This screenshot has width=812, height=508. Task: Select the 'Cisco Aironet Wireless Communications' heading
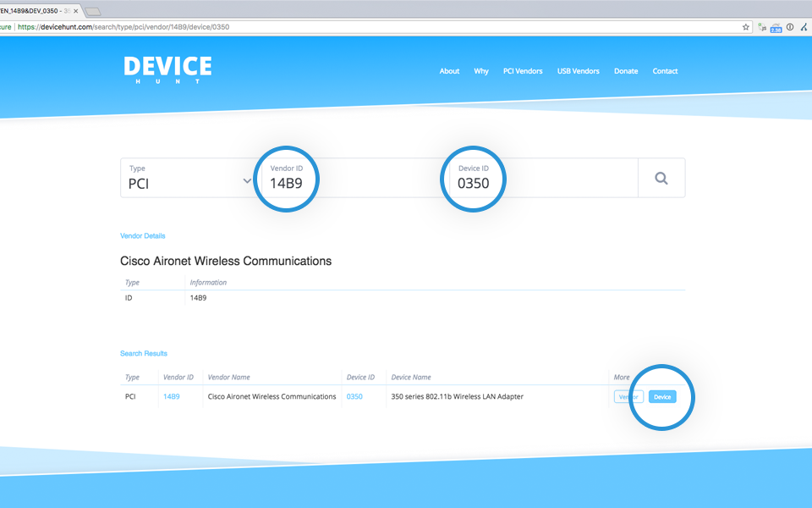coord(226,261)
